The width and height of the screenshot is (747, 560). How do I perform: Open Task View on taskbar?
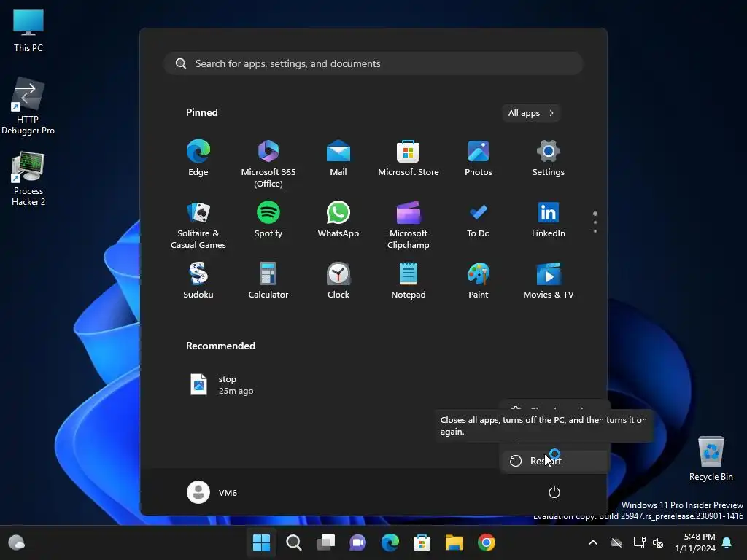coord(326,542)
